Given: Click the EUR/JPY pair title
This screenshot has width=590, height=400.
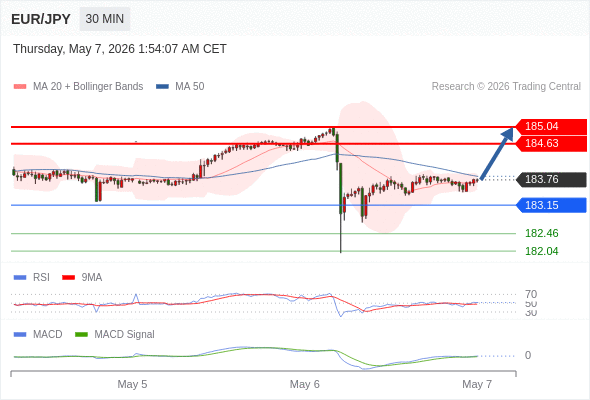Looking at the screenshot, I should point(41,19).
